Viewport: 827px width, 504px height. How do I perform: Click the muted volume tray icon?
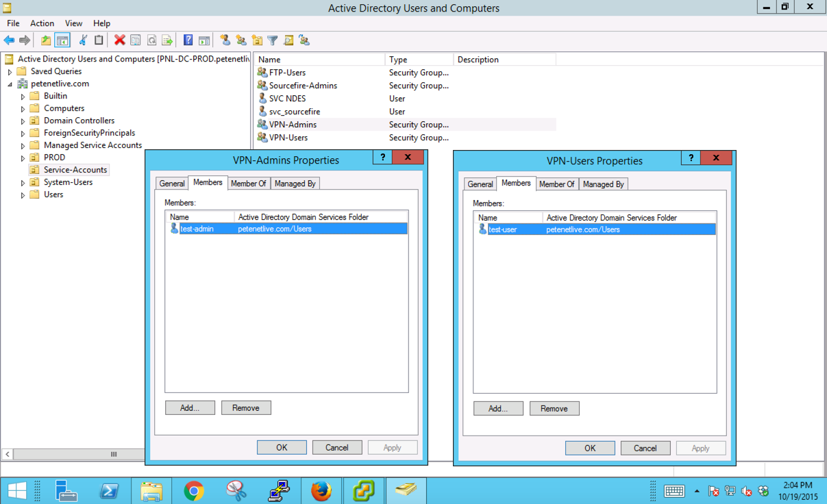[x=747, y=491]
